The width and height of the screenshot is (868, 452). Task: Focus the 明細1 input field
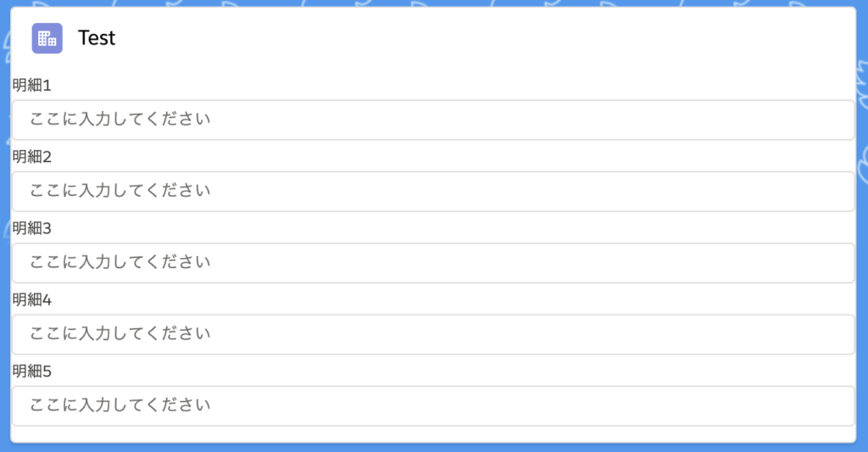coord(433,120)
